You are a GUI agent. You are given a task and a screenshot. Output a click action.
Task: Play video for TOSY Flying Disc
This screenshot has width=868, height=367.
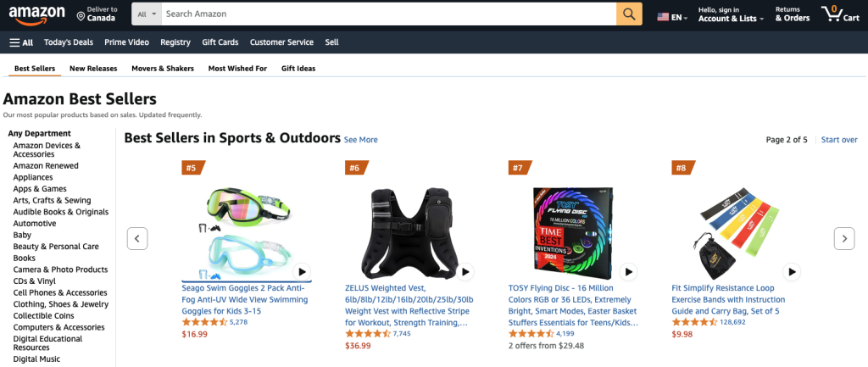coord(628,272)
